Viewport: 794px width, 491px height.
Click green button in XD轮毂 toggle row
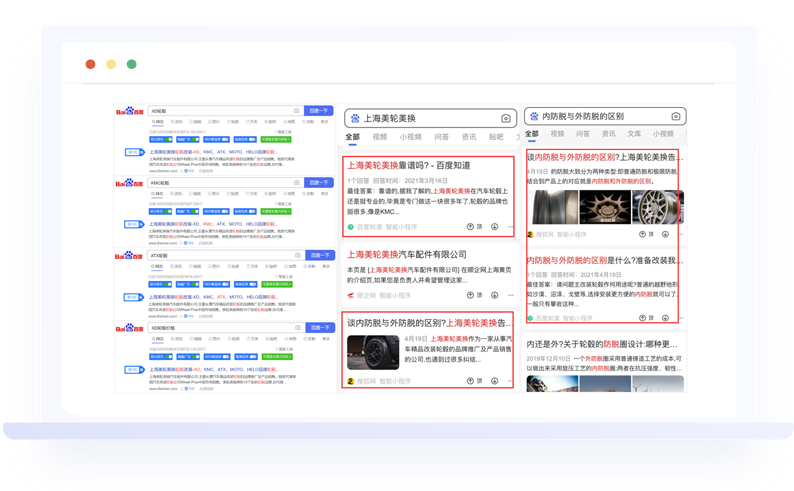coord(276,139)
